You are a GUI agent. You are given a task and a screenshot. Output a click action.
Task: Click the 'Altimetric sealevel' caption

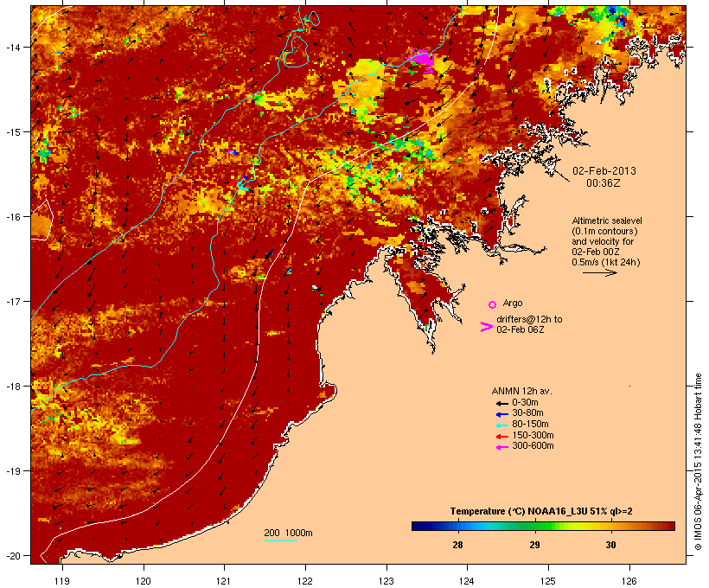pyautogui.click(x=607, y=220)
